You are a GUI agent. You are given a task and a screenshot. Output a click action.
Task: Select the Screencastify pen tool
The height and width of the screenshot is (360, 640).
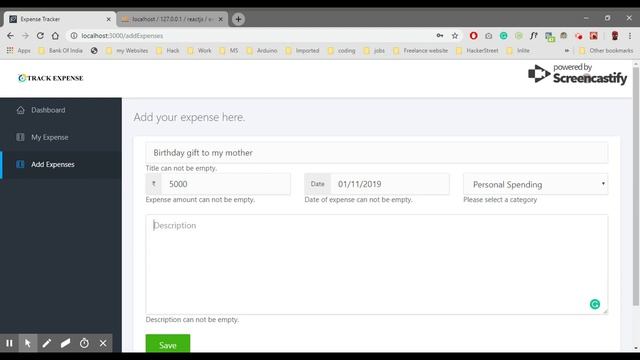pyautogui.click(x=47, y=343)
